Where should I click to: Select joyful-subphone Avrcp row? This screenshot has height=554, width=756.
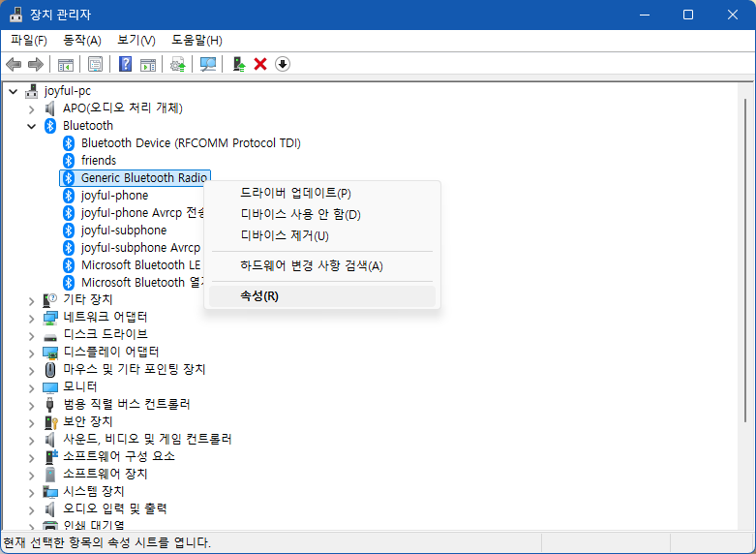tap(140, 248)
